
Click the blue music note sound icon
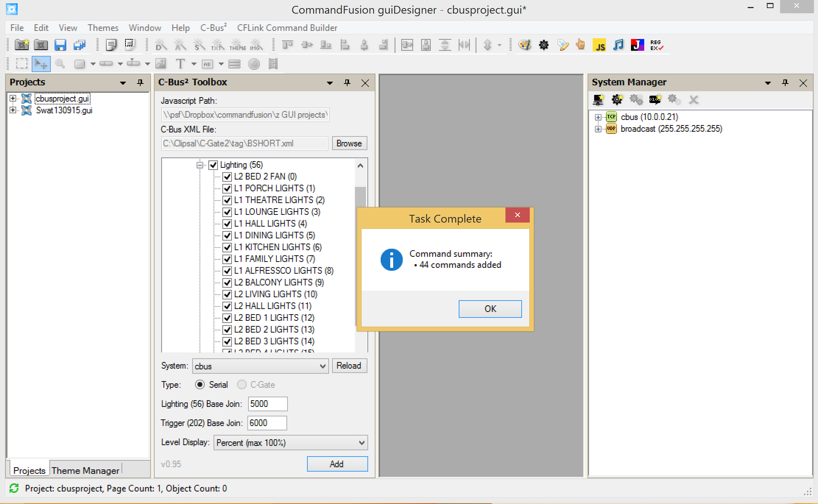point(618,45)
